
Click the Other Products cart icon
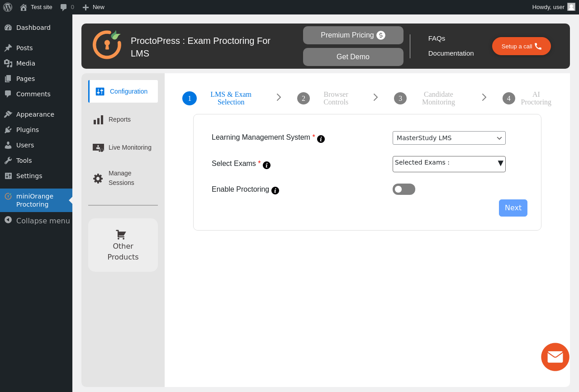[121, 234]
